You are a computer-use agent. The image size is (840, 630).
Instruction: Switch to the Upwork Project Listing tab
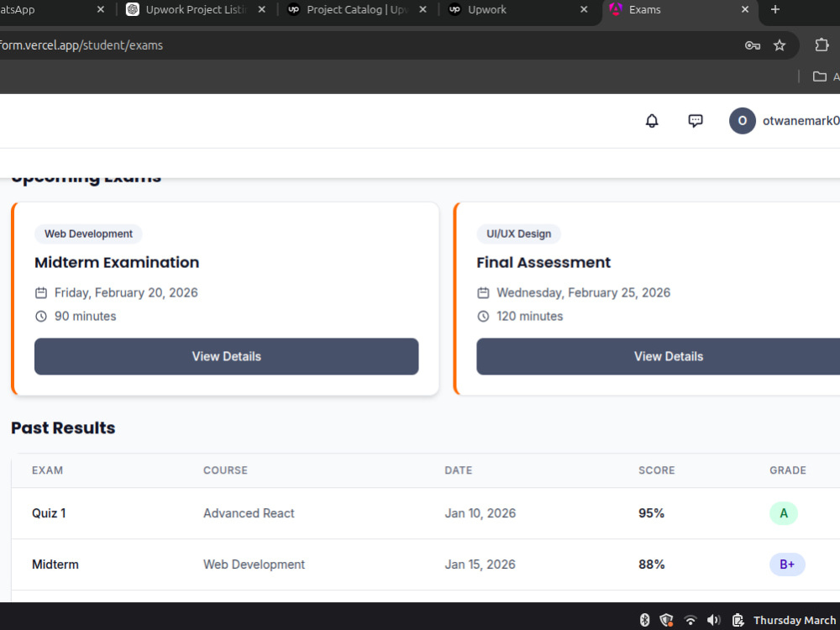196,9
